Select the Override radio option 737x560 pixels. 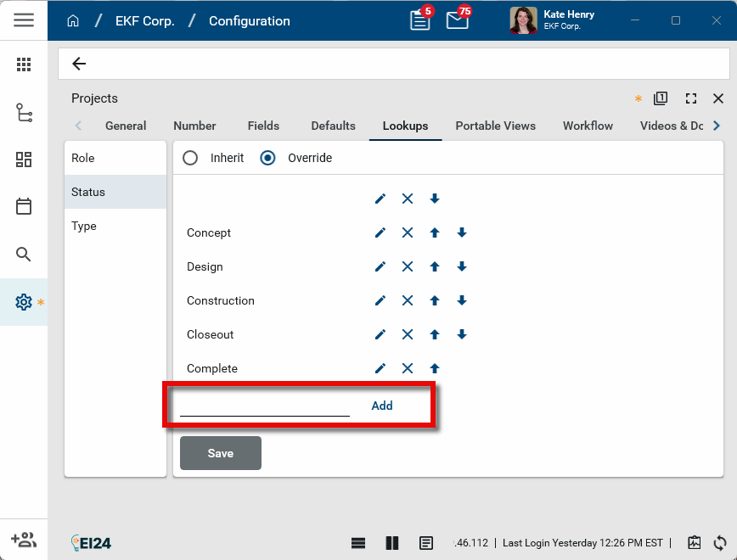[x=268, y=158]
